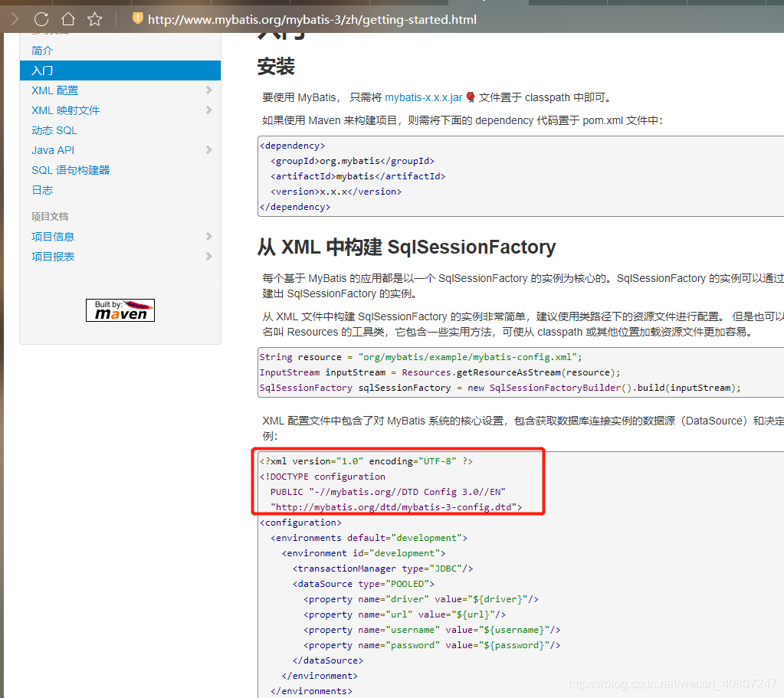Click the Built by Maven logo
The width and height of the screenshot is (784, 698).
[120, 310]
